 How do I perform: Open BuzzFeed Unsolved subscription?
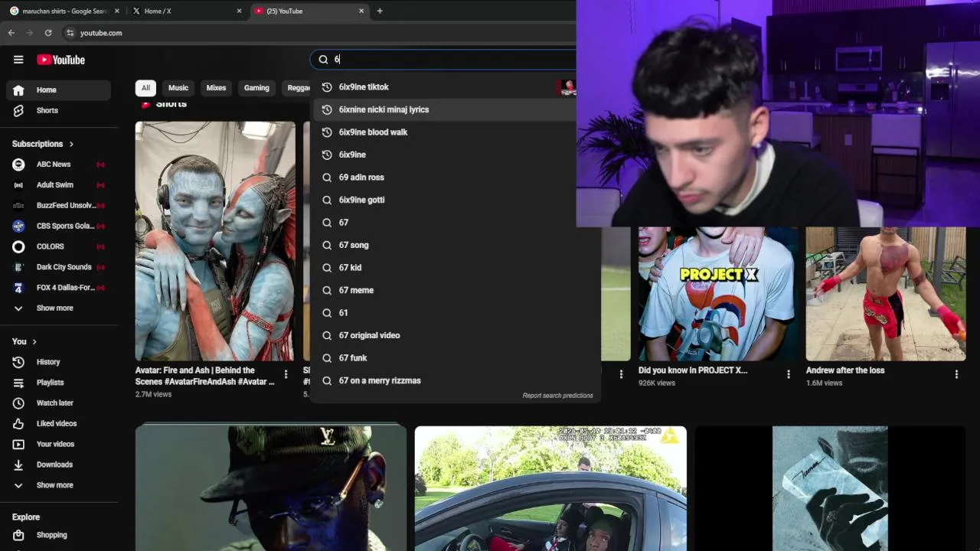(x=58, y=205)
